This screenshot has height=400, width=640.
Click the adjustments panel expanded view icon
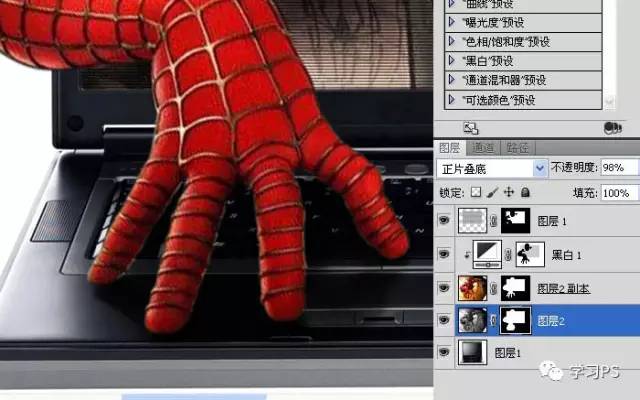(471, 128)
